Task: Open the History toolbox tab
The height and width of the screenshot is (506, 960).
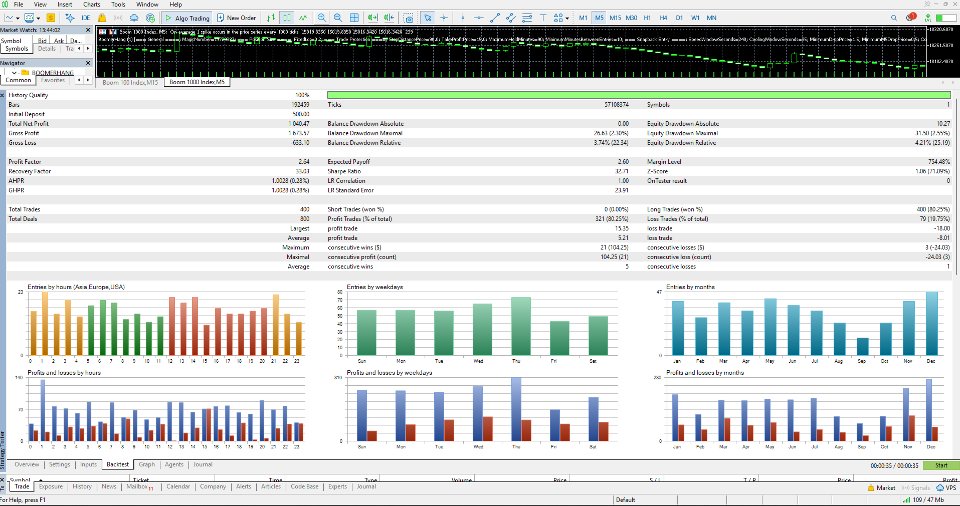Action: [82, 486]
